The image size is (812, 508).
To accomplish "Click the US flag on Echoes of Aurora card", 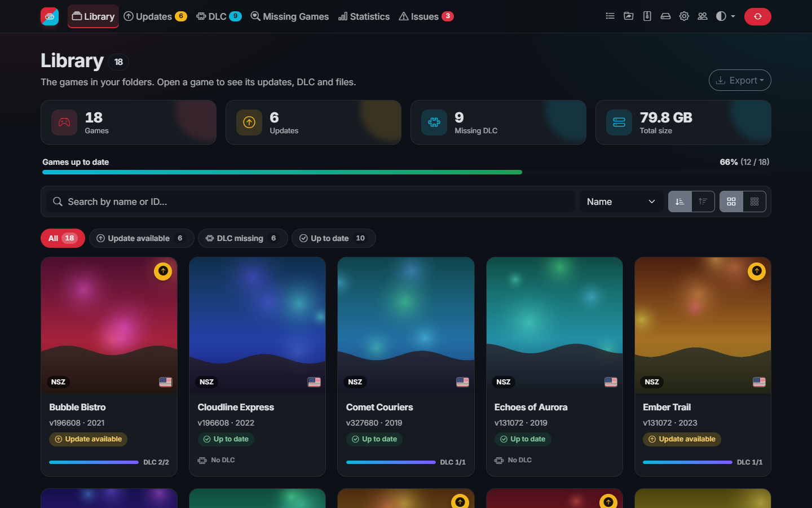I will (x=611, y=382).
